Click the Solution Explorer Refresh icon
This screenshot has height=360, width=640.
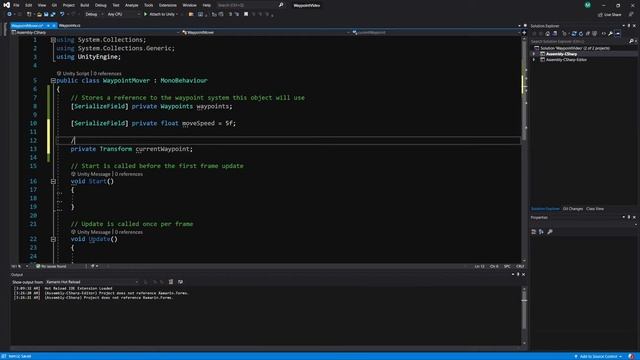[x=581, y=33]
